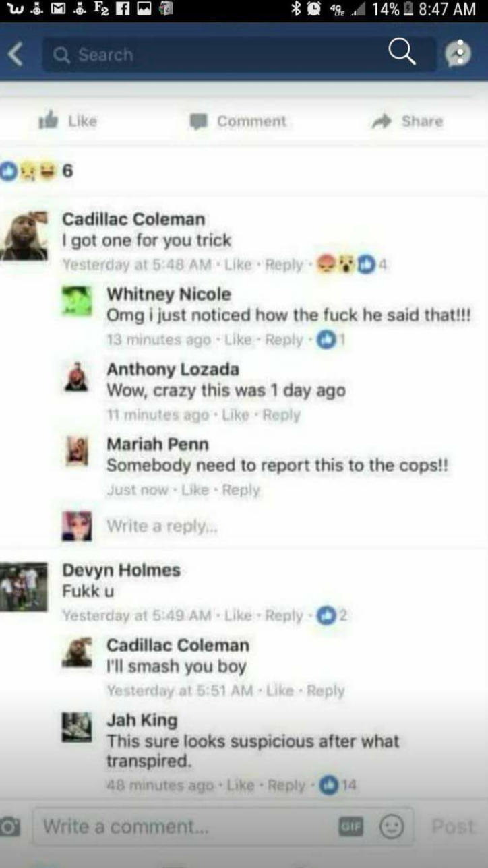Open Devyn Holmes profile name
Image resolution: width=488 pixels, height=868 pixels.
pyautogui.click(x=121, y=570)
